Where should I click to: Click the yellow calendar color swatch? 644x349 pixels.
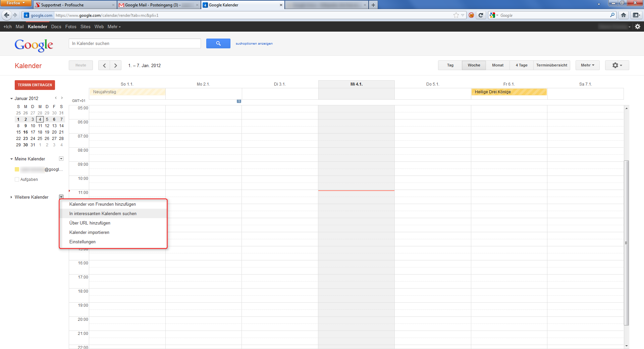click(x=17, y=169)
